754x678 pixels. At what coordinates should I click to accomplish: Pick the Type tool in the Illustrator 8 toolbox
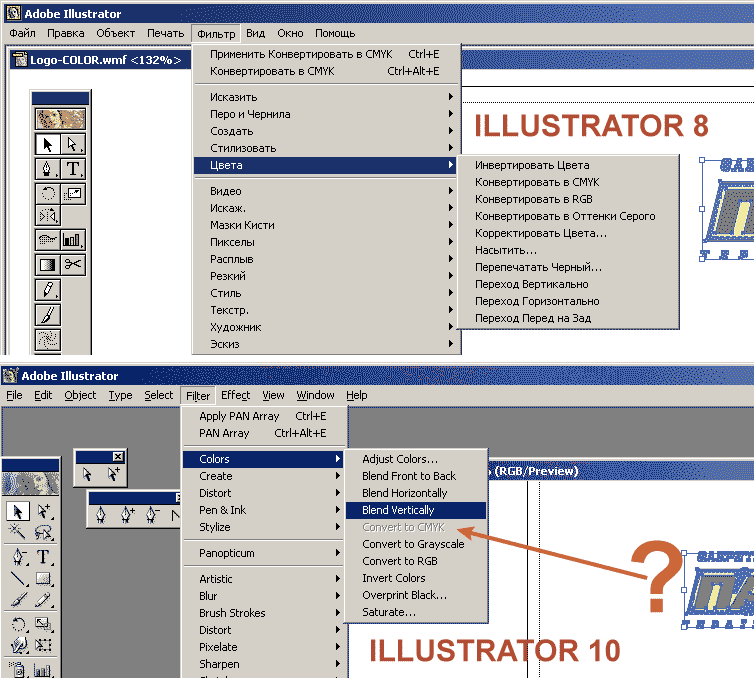(x=73, y=169)
